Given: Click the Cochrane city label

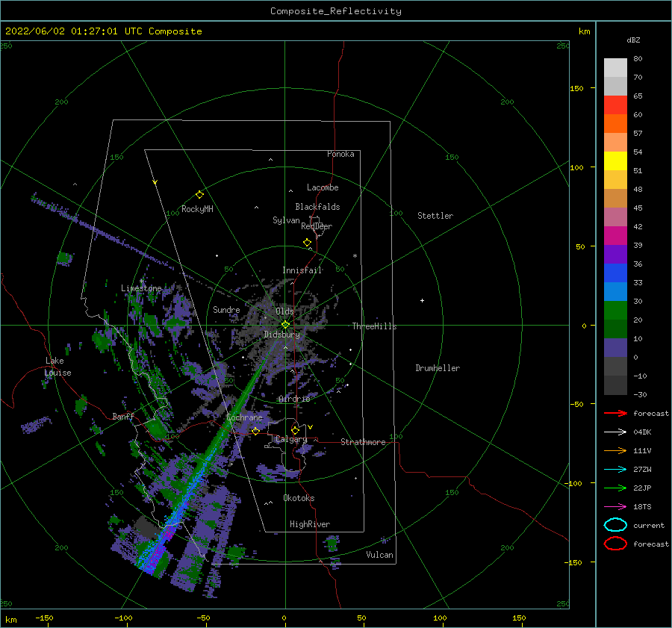Looking at the screenshot, I should tap(244, 417).
